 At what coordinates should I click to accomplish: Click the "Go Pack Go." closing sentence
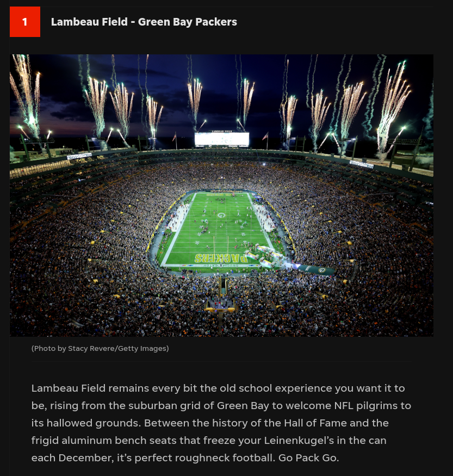click(308, 458)
